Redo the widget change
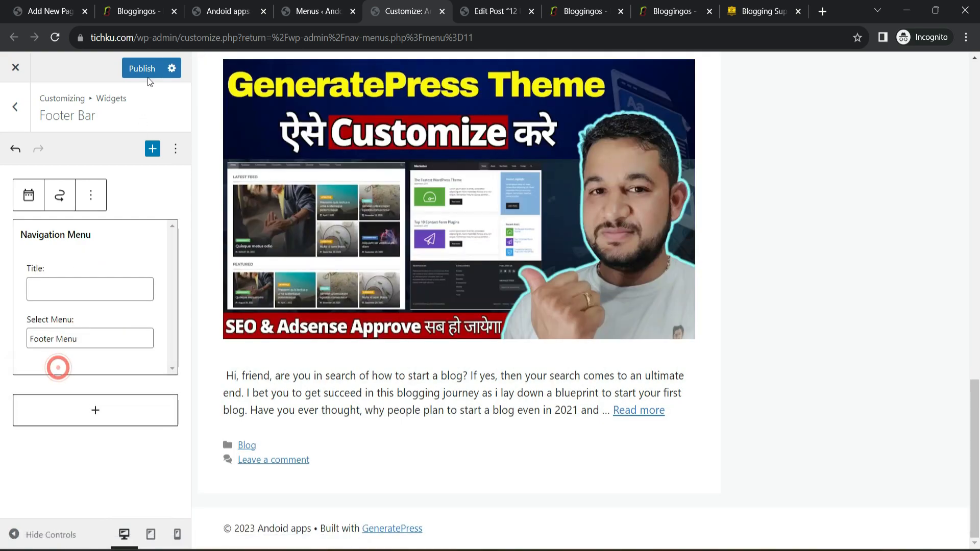980x551 pixels. tap(38, 148)
